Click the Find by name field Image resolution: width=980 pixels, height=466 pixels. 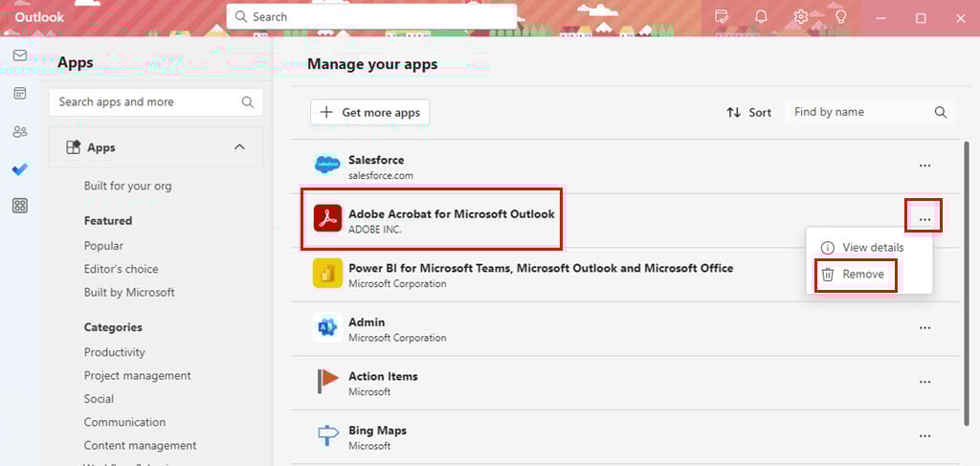coord(869,113)
